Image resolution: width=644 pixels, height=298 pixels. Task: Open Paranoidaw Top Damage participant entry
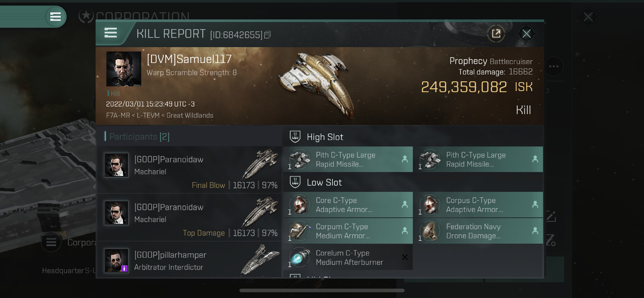[x=189, y=217]
